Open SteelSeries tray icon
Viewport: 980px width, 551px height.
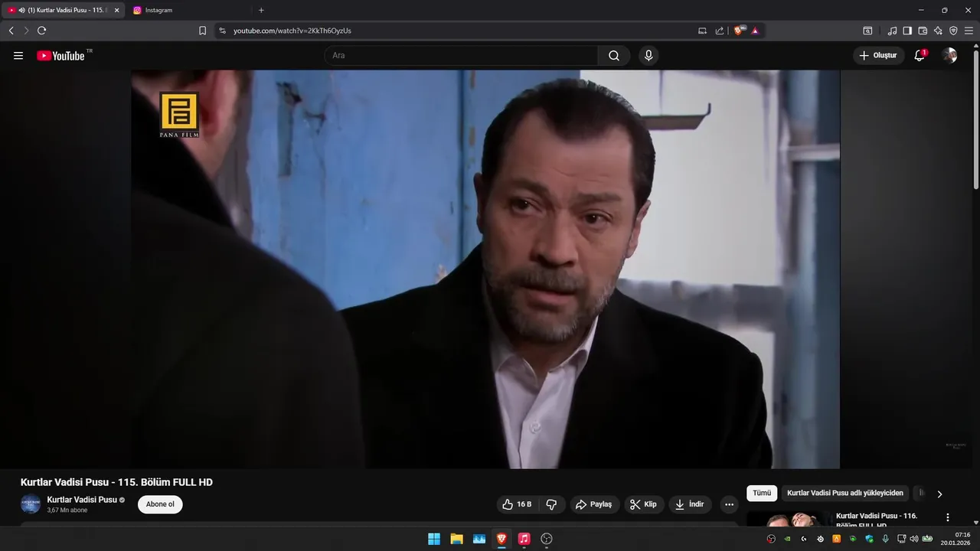(x=821, y=539)
